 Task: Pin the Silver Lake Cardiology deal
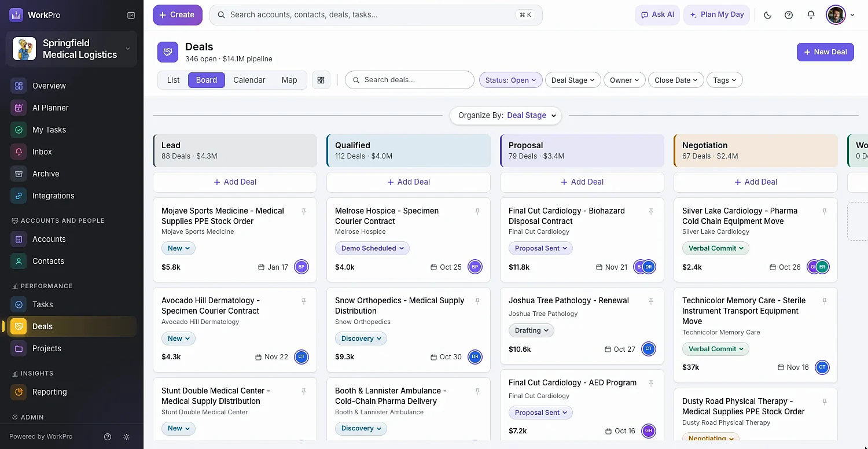pos(825,212)
